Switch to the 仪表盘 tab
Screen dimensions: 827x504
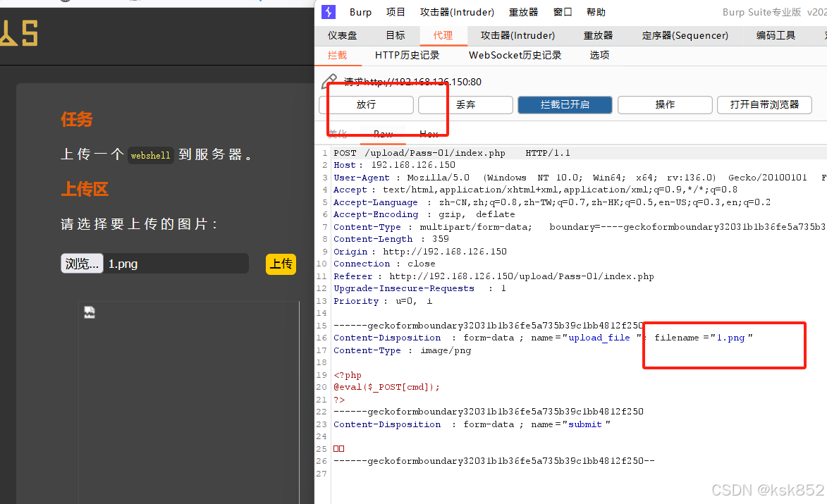[343, 35]
